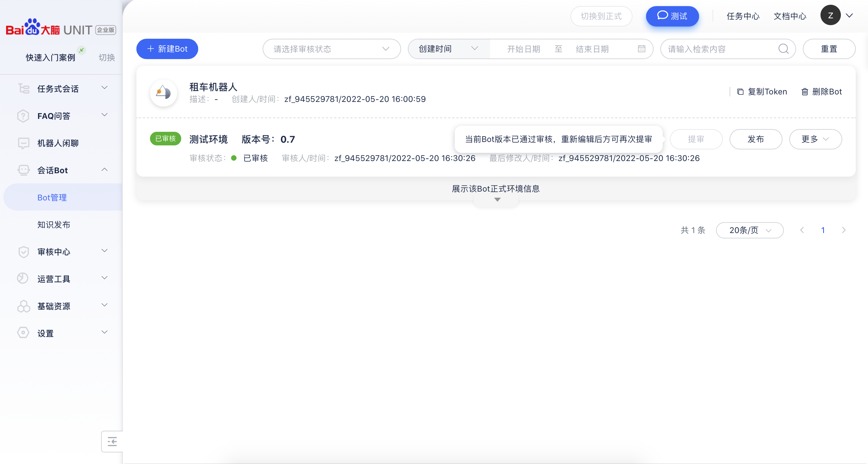Open the 20条/页 page size dropdown

click(x=749, y=230)
